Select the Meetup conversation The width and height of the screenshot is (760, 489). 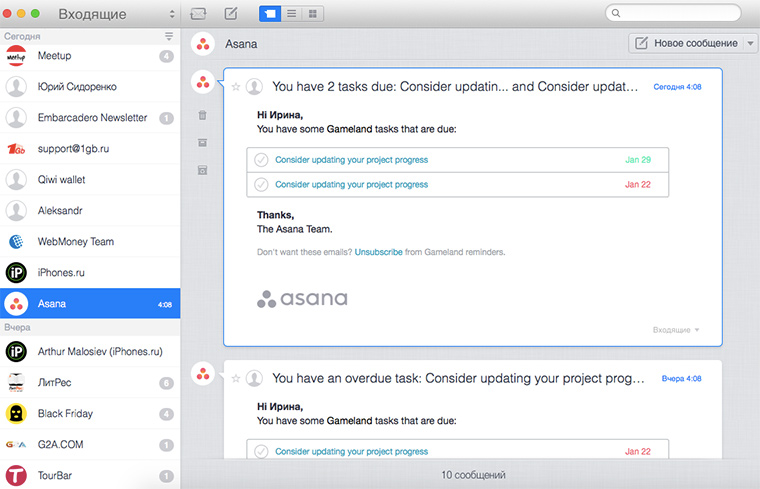(x=90, y=56)
